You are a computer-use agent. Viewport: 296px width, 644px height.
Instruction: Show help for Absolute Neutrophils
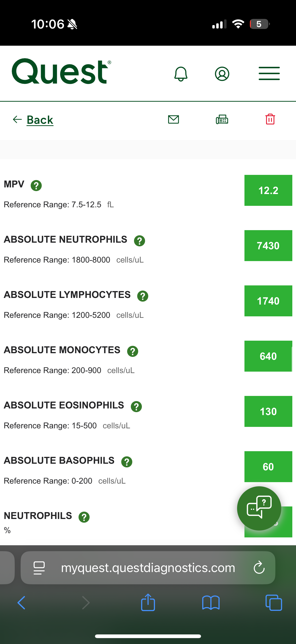[139, 241]
